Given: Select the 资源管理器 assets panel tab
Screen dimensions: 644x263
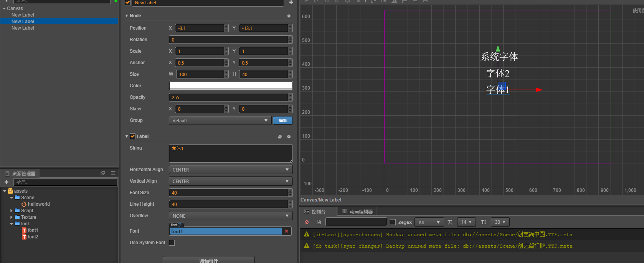Looking at the screenshot, I should coord(20,173).
